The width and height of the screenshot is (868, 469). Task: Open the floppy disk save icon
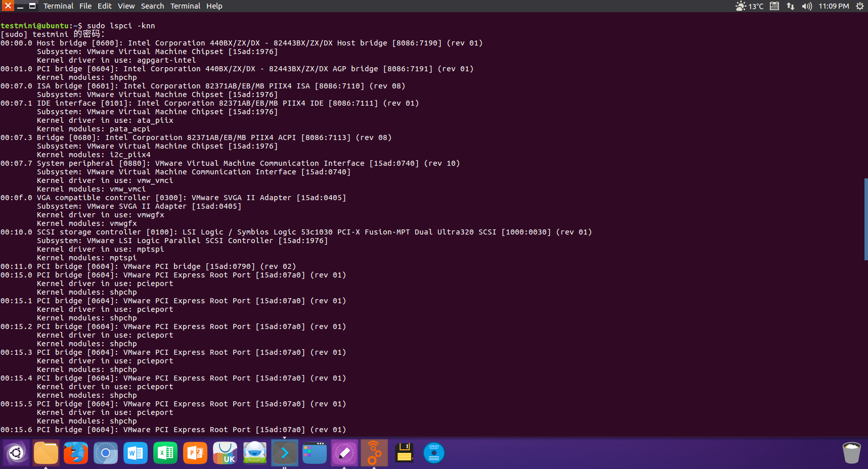(x=404, y=453)
